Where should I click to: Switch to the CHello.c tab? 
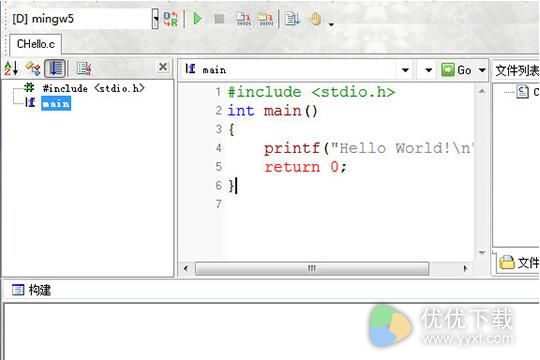pos(35,44)
